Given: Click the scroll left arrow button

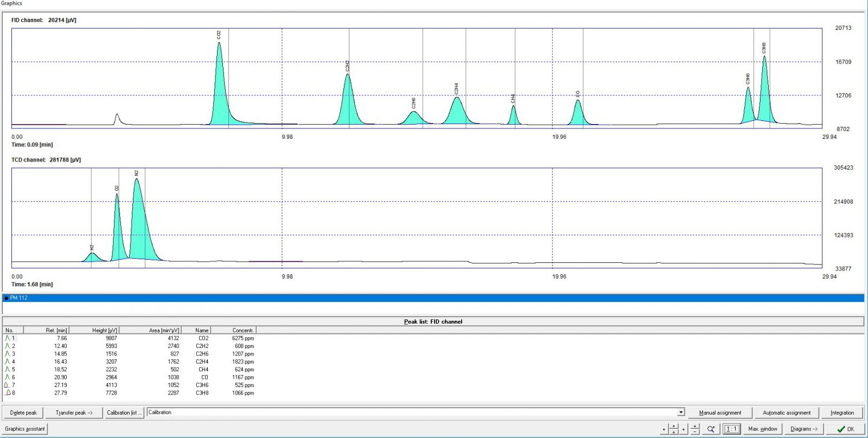Looking at the screenshot, I should pyautogui.click(x=664, y=429).
